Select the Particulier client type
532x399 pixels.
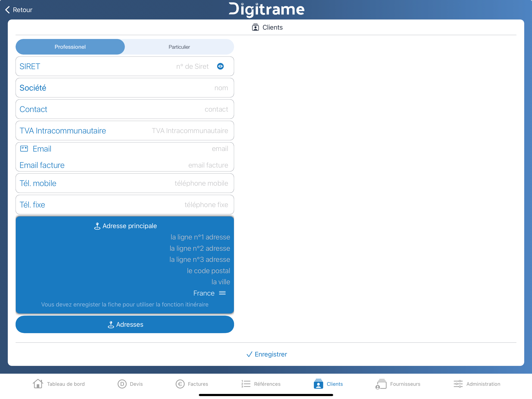click(179, 47)
